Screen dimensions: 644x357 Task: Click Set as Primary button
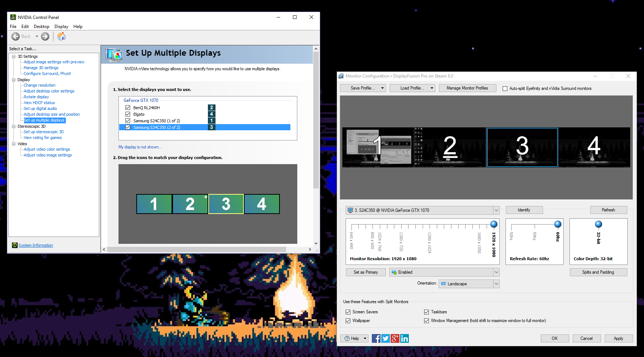(x=366, y=272)
